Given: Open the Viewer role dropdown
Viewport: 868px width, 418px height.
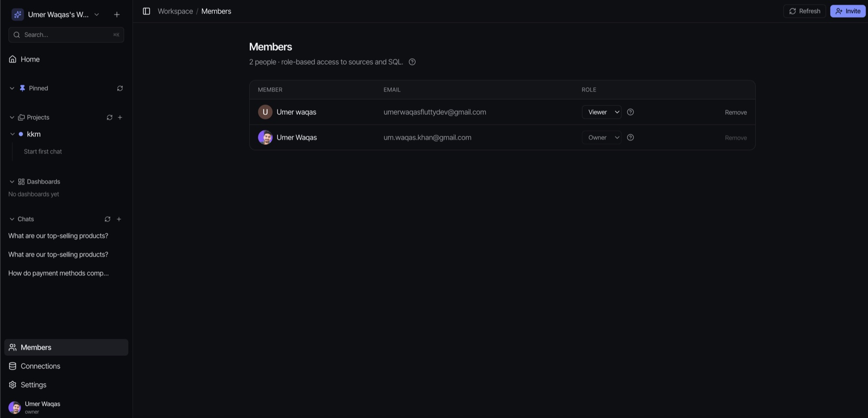Looking at the screenshot, I should click(601, 112).
